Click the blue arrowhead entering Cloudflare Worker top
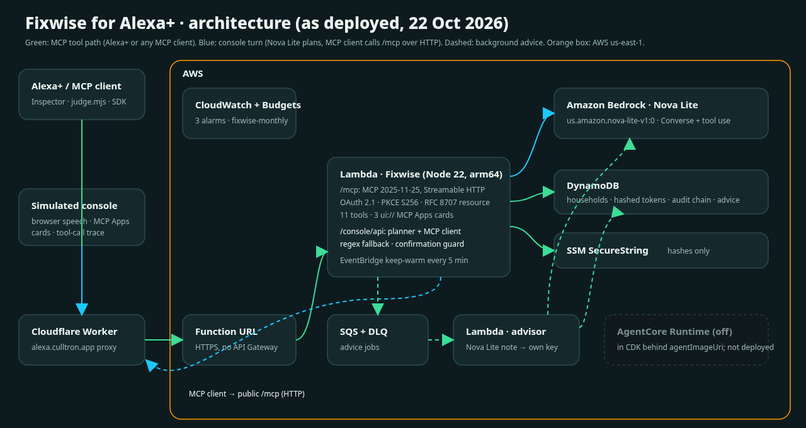 click(x=82, y=309)
